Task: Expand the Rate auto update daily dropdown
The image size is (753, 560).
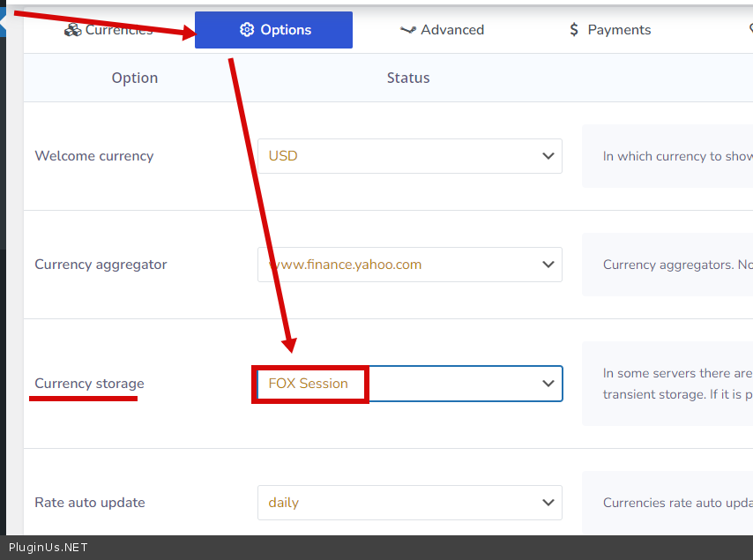Action: coord(409,503)
